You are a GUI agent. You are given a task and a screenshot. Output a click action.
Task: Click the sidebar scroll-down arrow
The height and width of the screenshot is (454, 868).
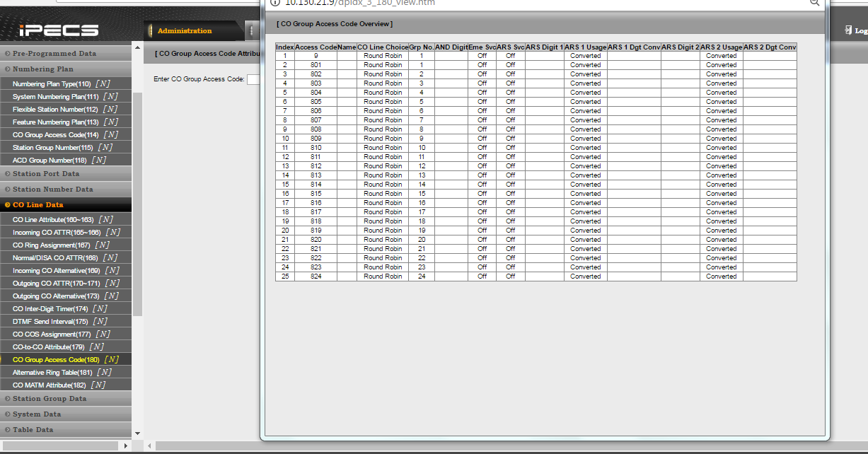(x=137, y=433)
